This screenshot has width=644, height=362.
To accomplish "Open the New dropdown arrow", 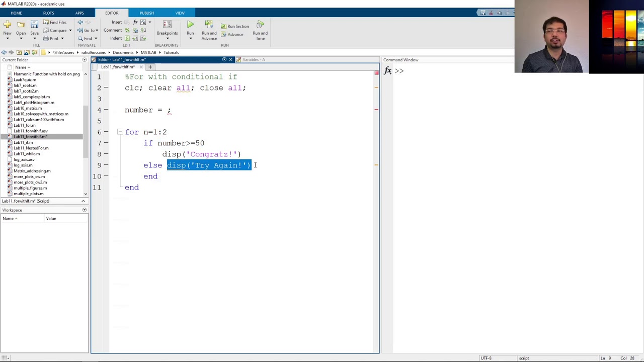I will (7, 39).
